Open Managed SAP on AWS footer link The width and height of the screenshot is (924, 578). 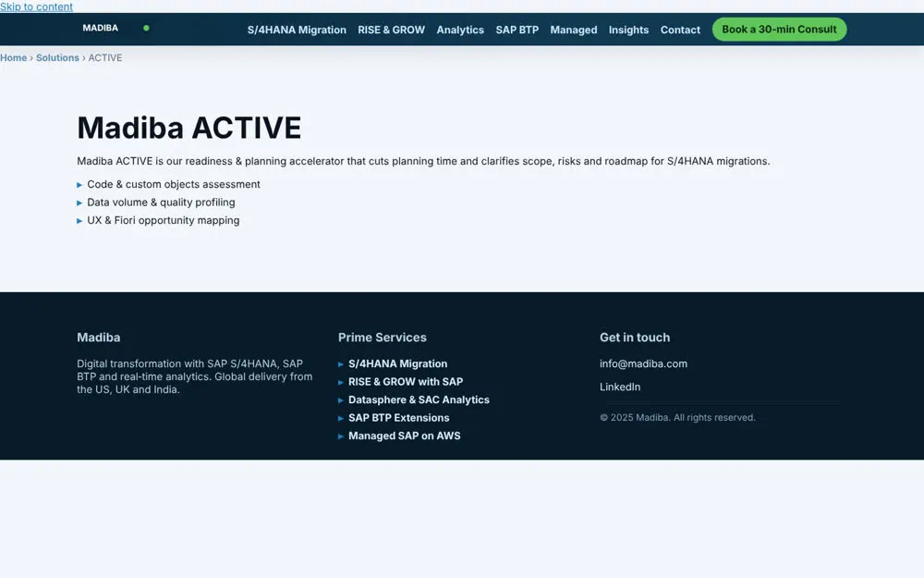click(405, 436)
